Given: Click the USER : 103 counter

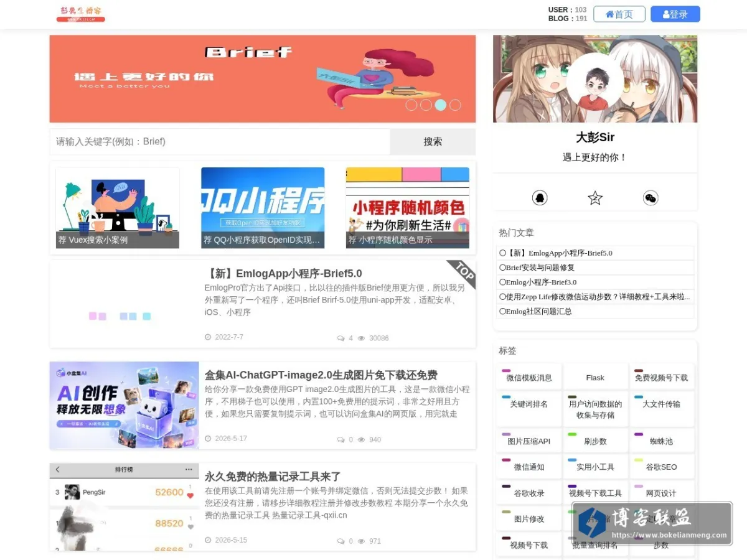Looking at the screenshot, I should click(x=567, y=10).
